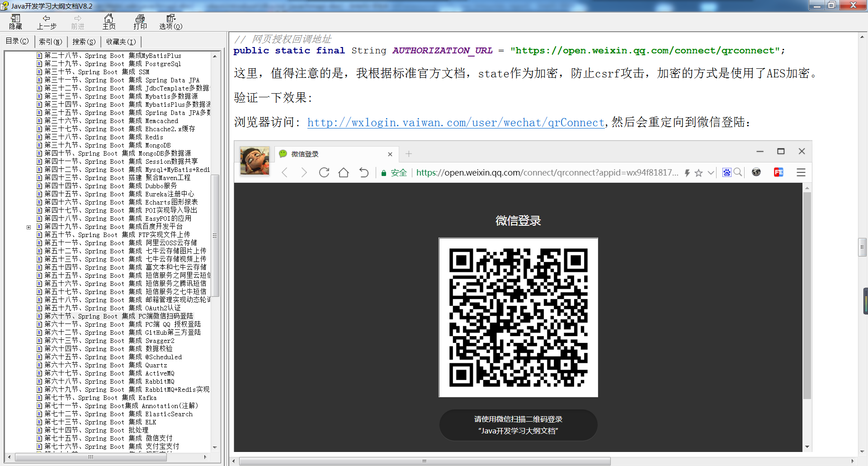This screenshot has height=466, width=868.
Task: Click the page icon of 第四十节 MongoDB多数据源
Action: (x=39, y=153)
